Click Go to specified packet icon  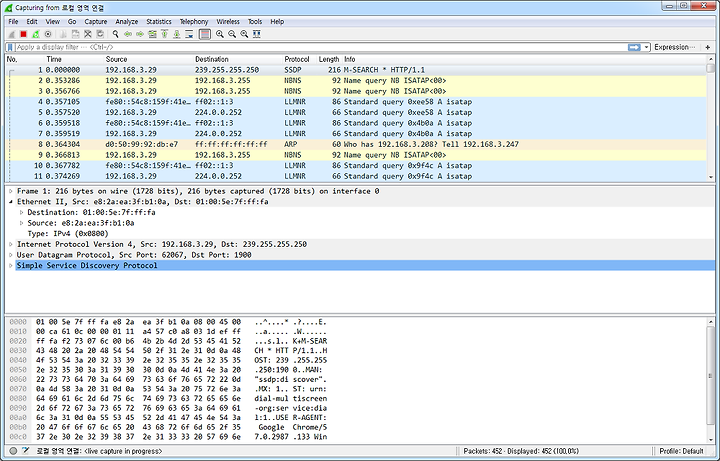click(152, 34)
